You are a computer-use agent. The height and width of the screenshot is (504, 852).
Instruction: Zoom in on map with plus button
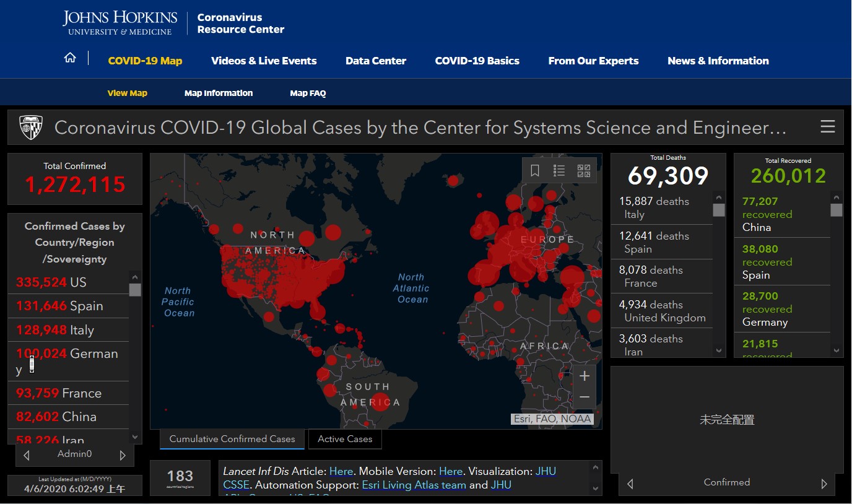[x=584, y=376]
